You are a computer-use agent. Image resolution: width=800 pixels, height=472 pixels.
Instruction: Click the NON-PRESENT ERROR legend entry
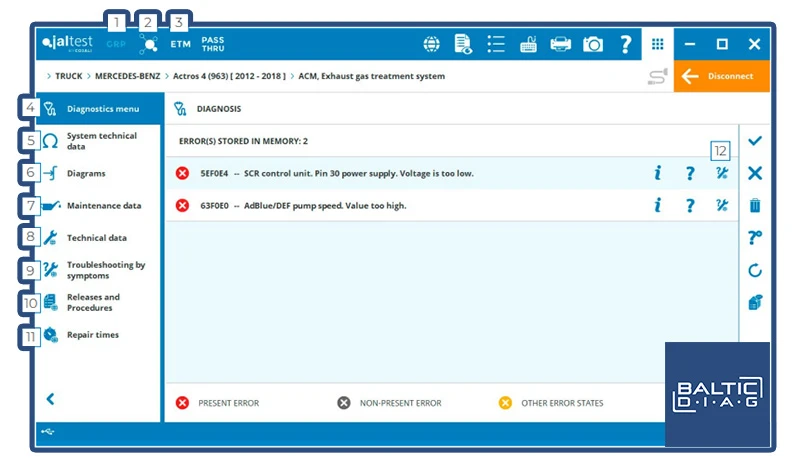point(389,403)
